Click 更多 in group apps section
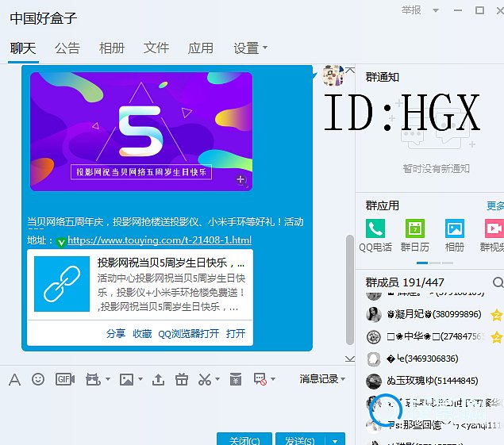Viewport: 504px width, 445px height. (x=495, y=205)
